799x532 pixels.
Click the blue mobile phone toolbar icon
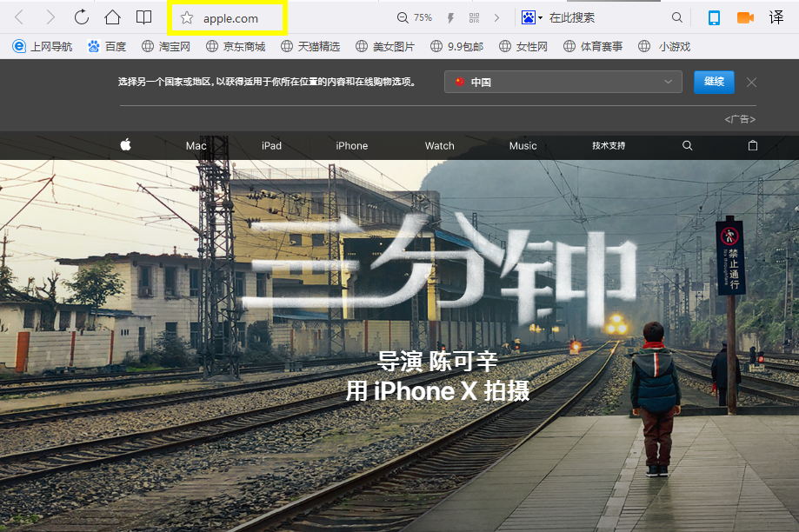tap(714, 17)
